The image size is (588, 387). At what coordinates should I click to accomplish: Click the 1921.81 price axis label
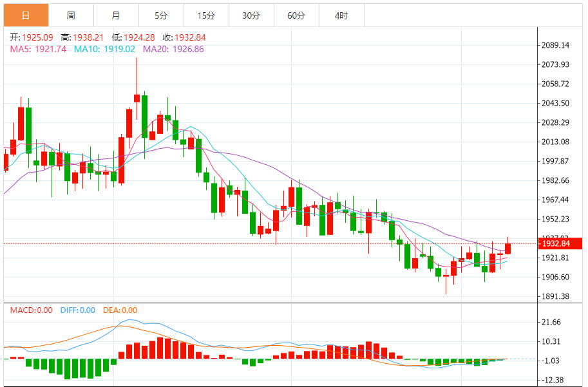555,258
